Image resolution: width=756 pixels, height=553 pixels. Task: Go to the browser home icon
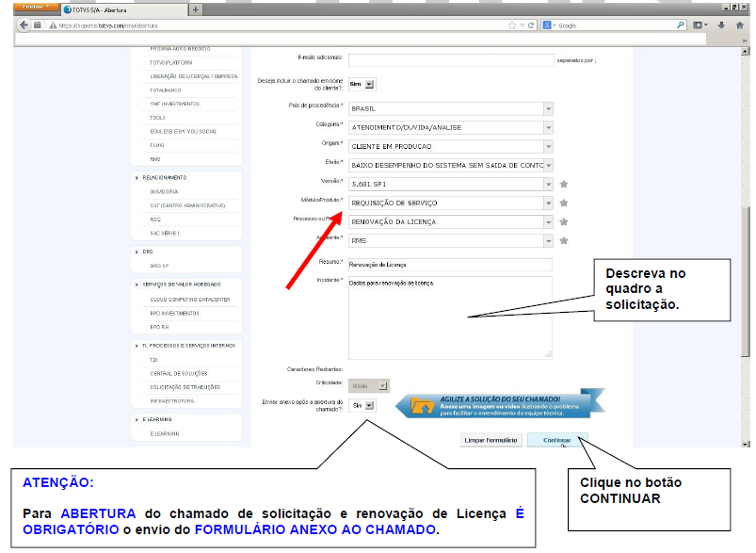pos(740,24)
